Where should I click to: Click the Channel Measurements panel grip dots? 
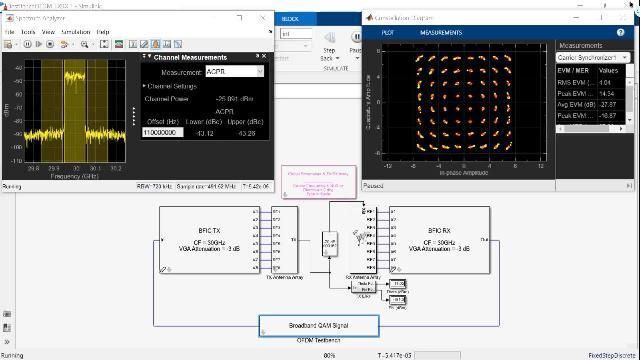134,116
